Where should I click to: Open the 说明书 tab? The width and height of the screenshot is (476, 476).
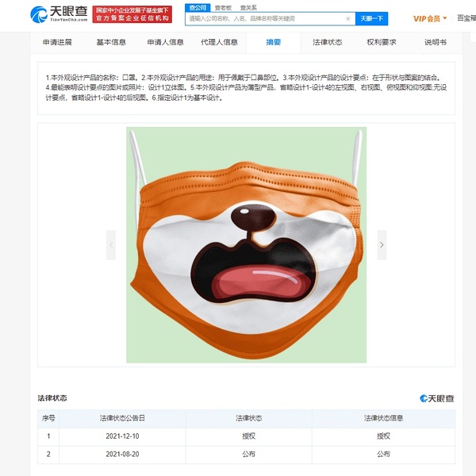pyautogui.click(x=436, y=42)
